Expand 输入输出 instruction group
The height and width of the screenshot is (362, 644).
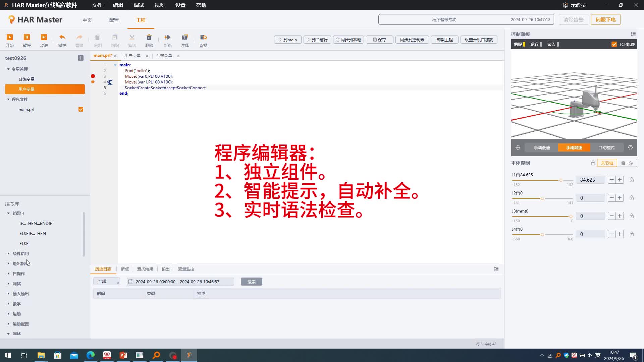pyautogui.click(x=8, y=294)
